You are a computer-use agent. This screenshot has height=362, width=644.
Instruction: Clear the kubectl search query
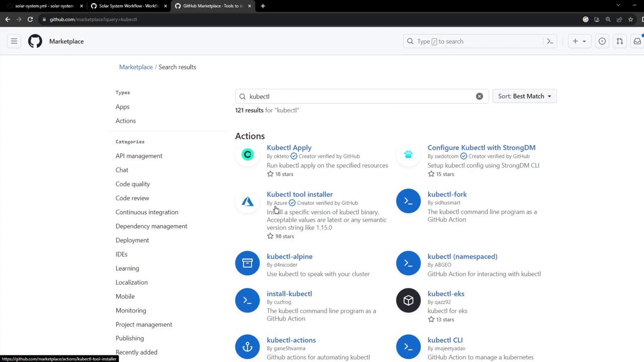[x=479, y=96]
